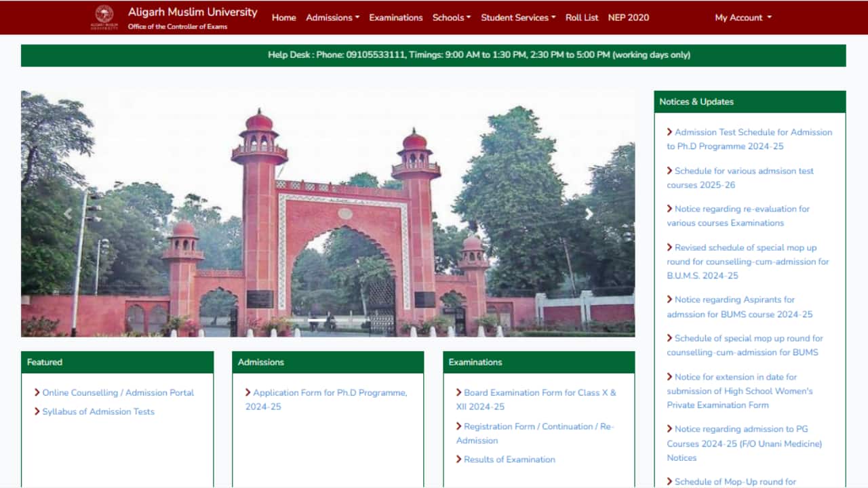The width and height of the screenshot is (868, 488).
Task: Go to Home in the navigation bar
Action: tap(283, 18)
